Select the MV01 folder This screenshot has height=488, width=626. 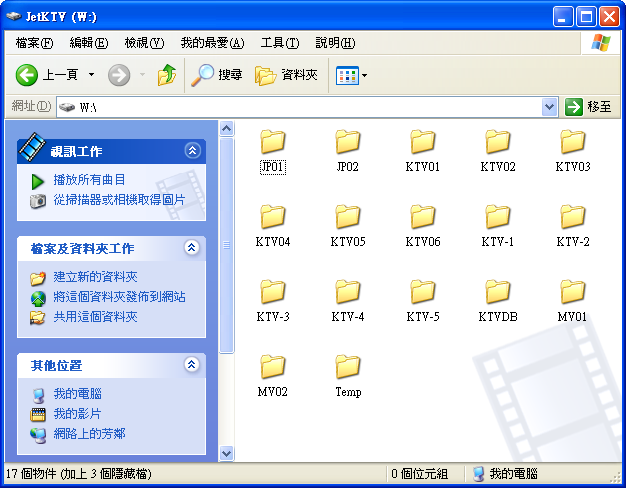pyautogui.click(x=573, y=301)
